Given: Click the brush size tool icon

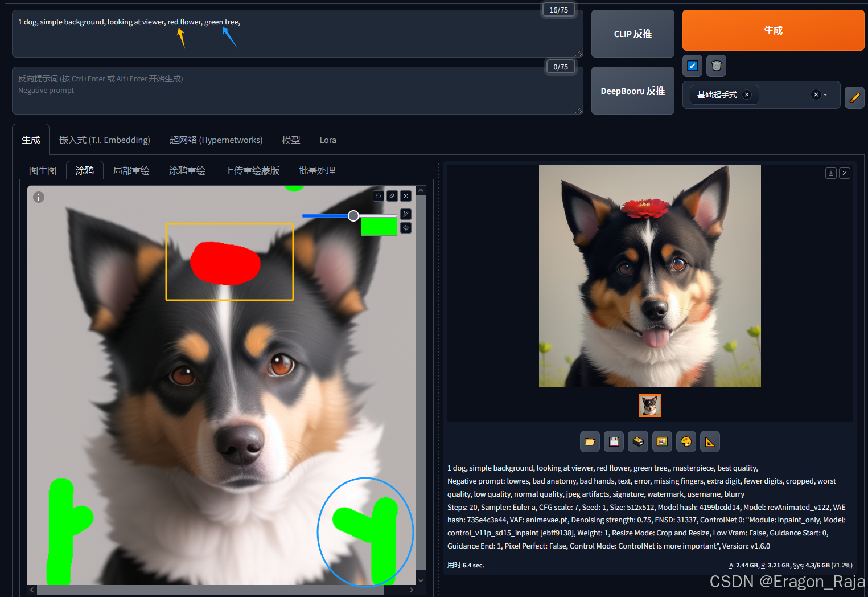Looking at the screenshot, I should (406, 214).
